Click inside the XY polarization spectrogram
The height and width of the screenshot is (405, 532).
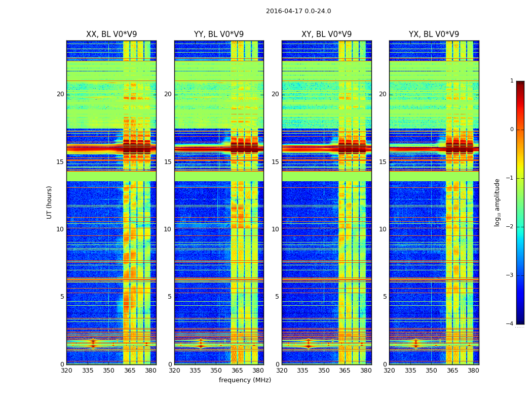326,202
